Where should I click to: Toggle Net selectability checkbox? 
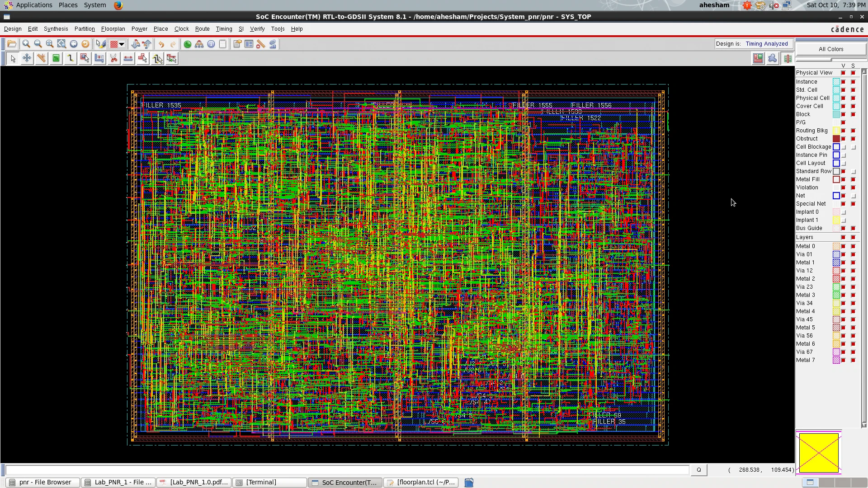click(853, 196)
